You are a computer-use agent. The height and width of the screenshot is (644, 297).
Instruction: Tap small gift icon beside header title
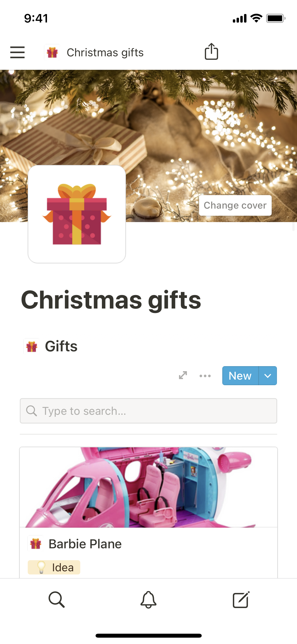(52, 52)
